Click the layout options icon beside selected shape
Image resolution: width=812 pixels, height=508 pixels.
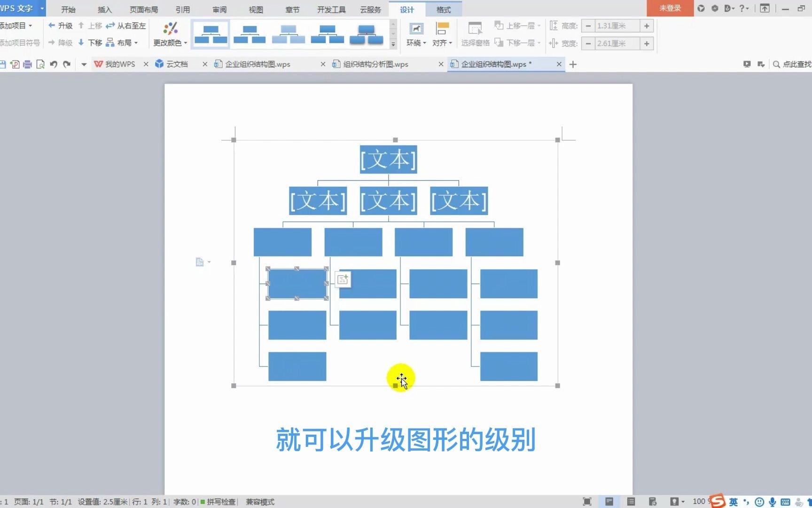[x=343, y=279]
